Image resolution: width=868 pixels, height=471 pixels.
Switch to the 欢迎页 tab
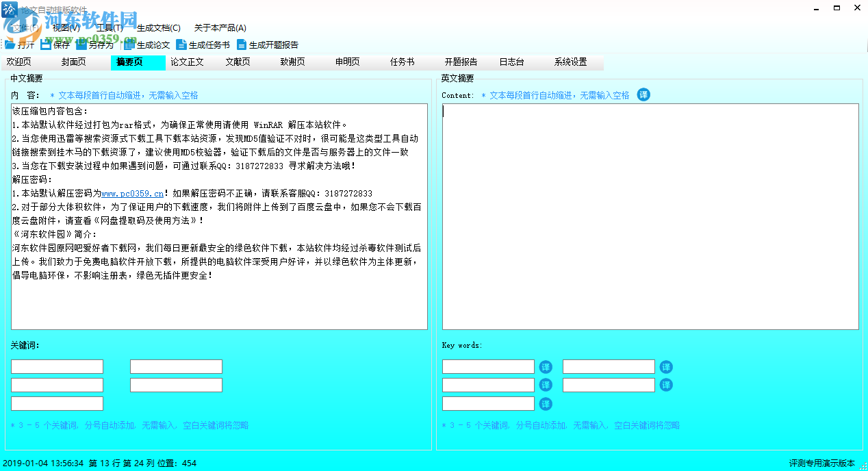pos(29,62)
